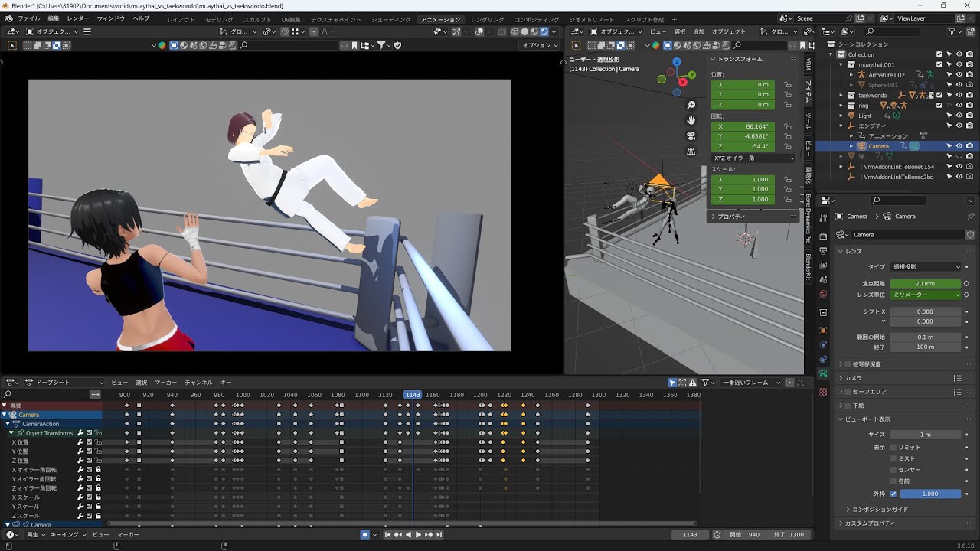
Task: Enable the リミット display checkbox
Action: click(x=893, y=447)
